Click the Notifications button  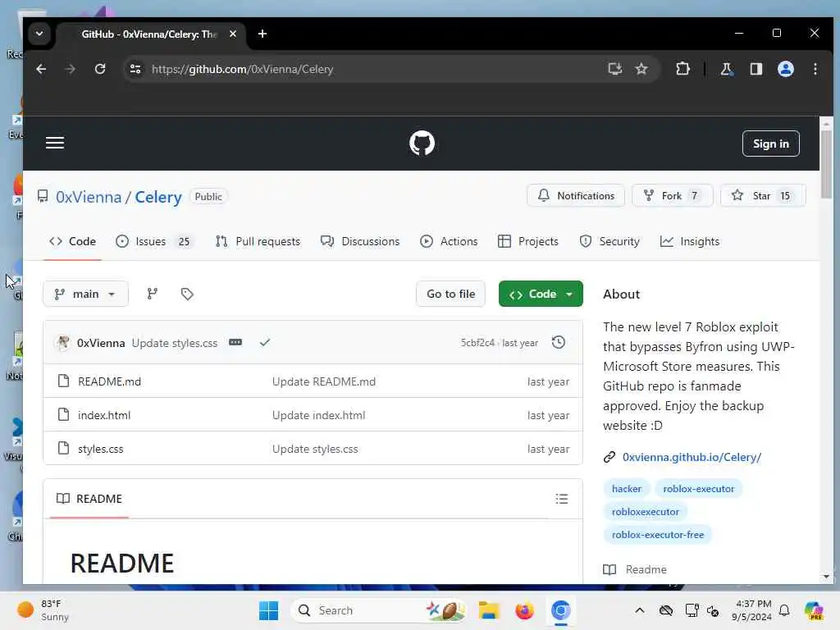coord(576,195)
